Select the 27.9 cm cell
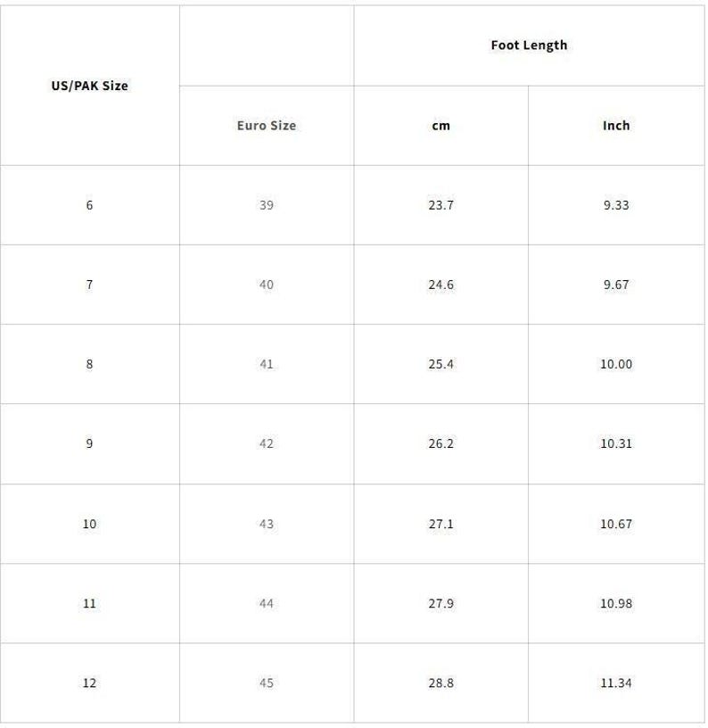Image resolution: width=708 pixels, height=728 pixels. [440, 604]
